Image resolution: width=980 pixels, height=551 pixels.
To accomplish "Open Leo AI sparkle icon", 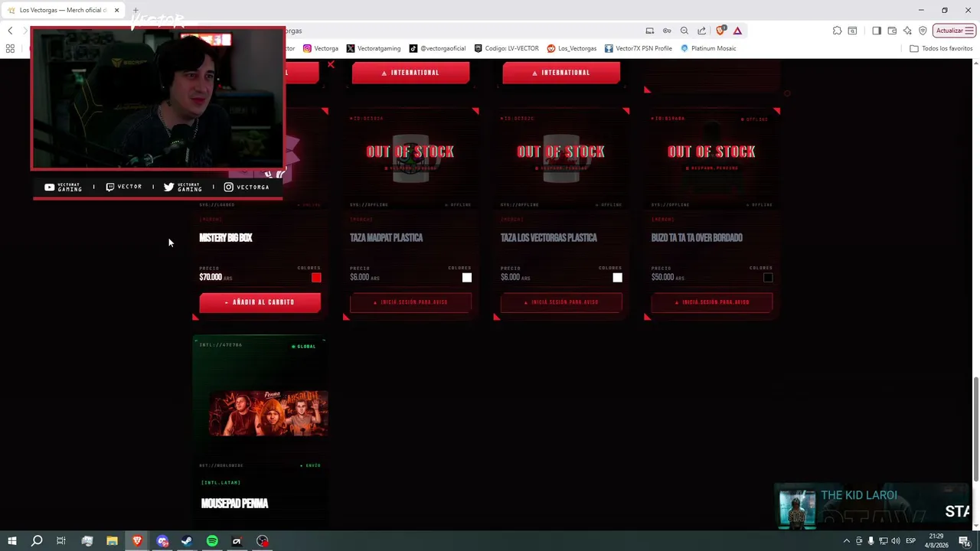I will click(907, 31).
